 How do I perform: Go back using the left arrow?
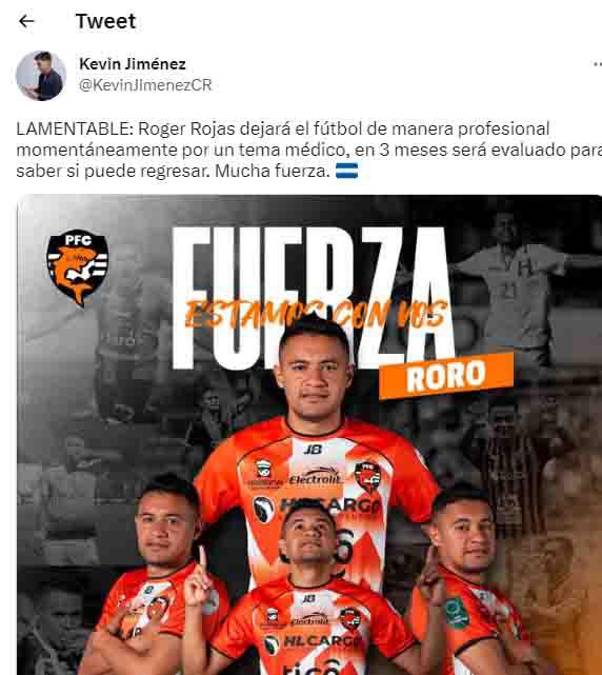click(26, 21)
